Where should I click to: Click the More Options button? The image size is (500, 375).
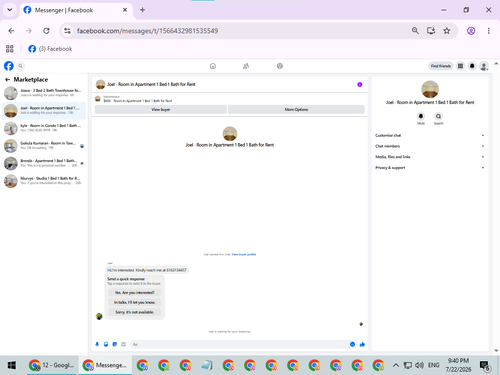click(x=296, y=109)
